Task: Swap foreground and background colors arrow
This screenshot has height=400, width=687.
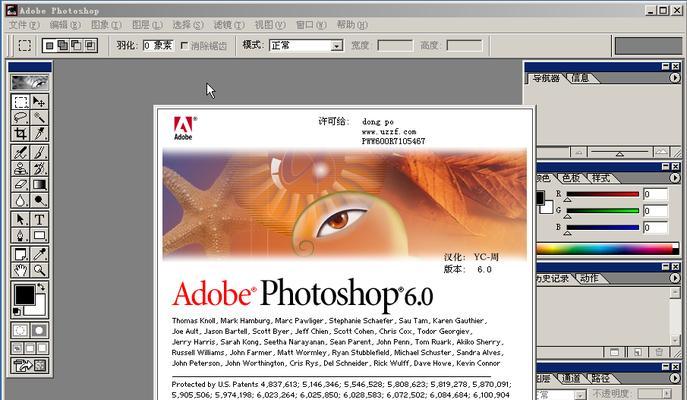Action: pyautogui.click(x=41, y=287)
